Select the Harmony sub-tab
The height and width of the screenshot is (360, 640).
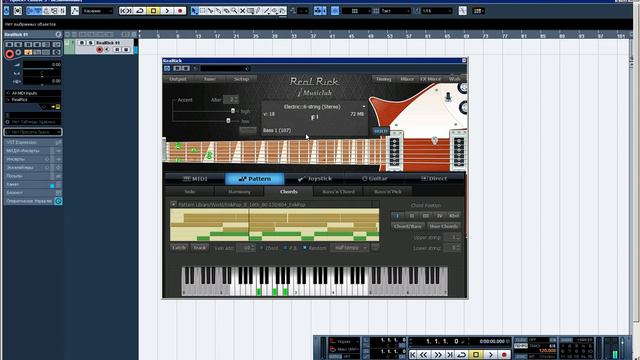[239, 191]
